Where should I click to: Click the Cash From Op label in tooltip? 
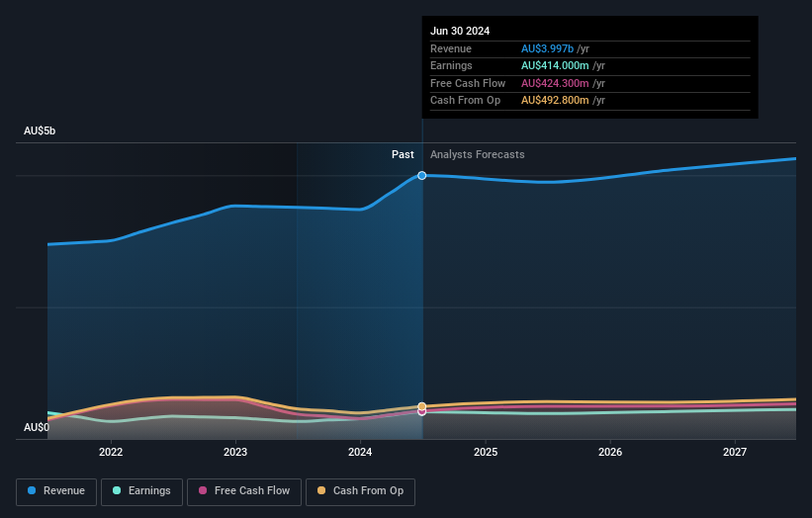[465, 101]
